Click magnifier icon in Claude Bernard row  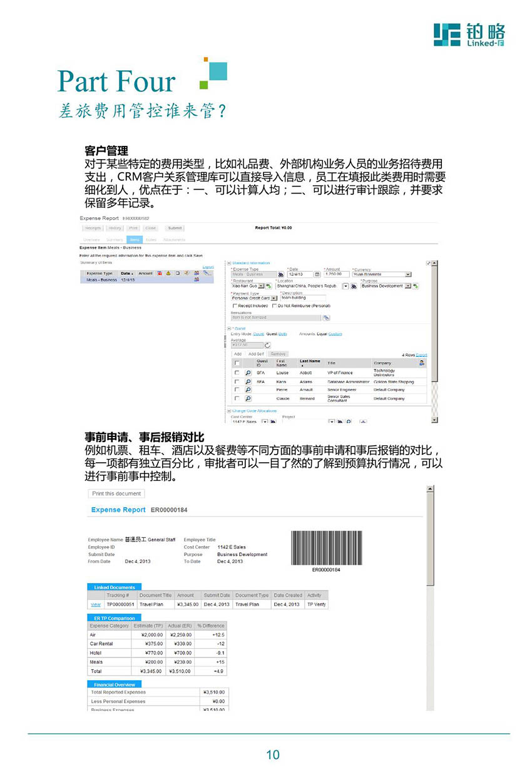(x=248, y=398)
